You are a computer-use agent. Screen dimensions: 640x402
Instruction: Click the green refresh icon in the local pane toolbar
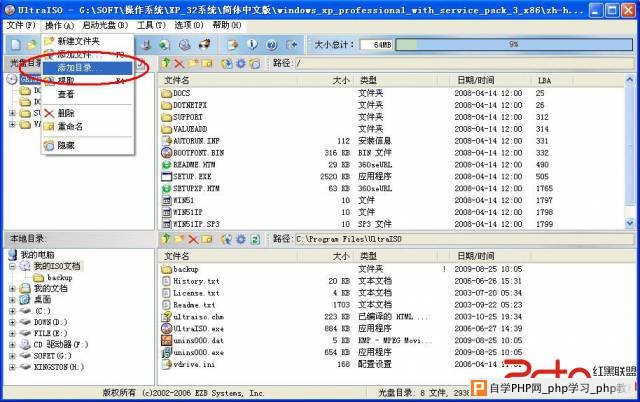coord(255,239)
